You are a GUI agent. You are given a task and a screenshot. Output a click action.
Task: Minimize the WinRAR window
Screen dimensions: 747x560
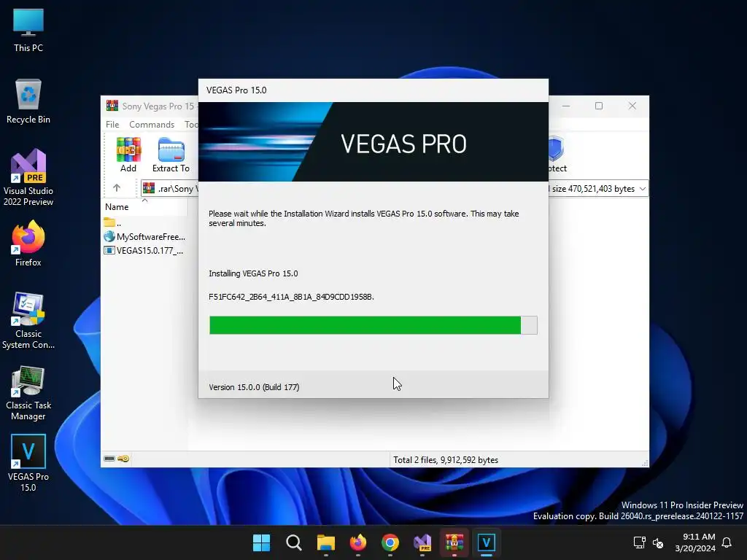coord(565,106)
